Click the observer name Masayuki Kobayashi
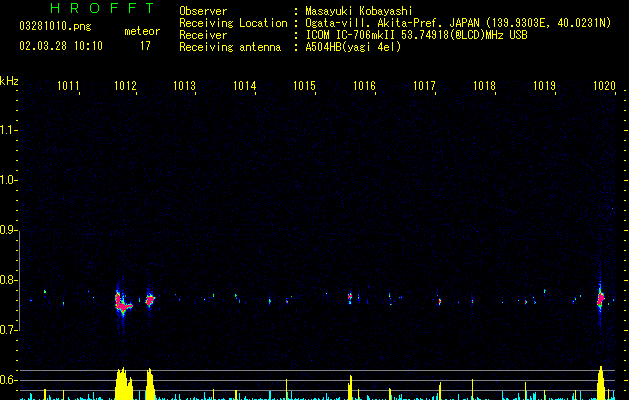Screen dimensions: 629x400 (359, 11)
